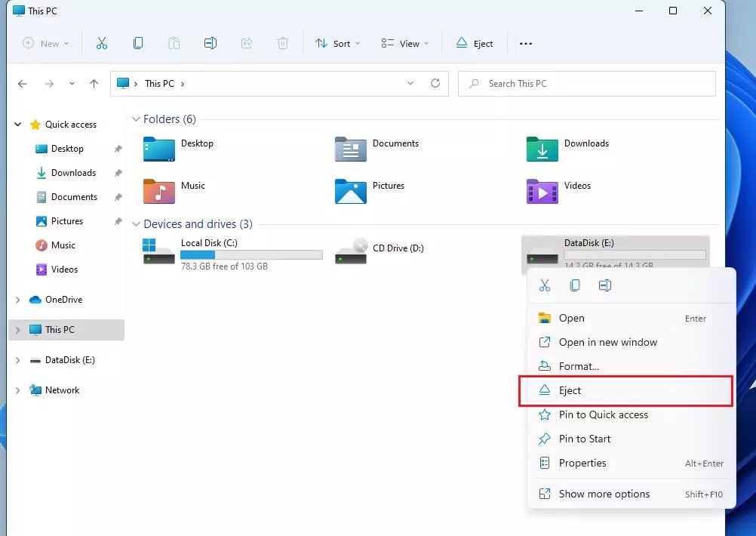The width and height of the screenshot is (756, 536).
Task: Choose Format... in the context menu
Action: coord(578,366)
